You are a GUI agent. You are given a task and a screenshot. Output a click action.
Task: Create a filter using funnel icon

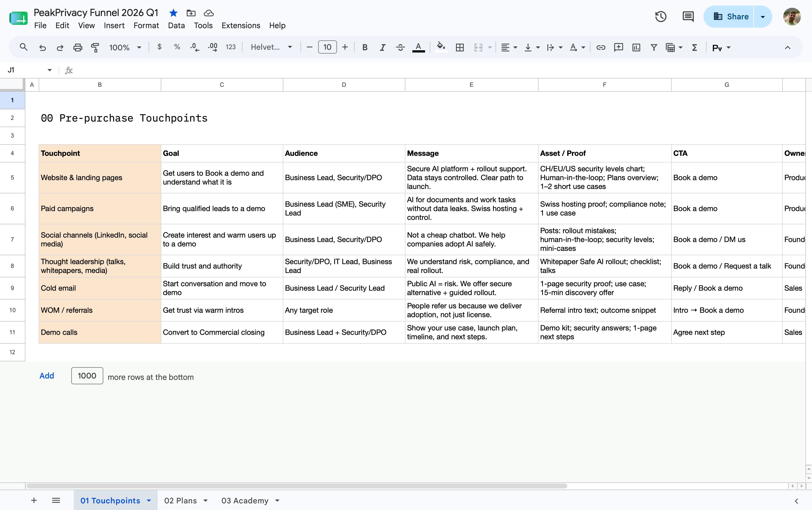(653, 48)
